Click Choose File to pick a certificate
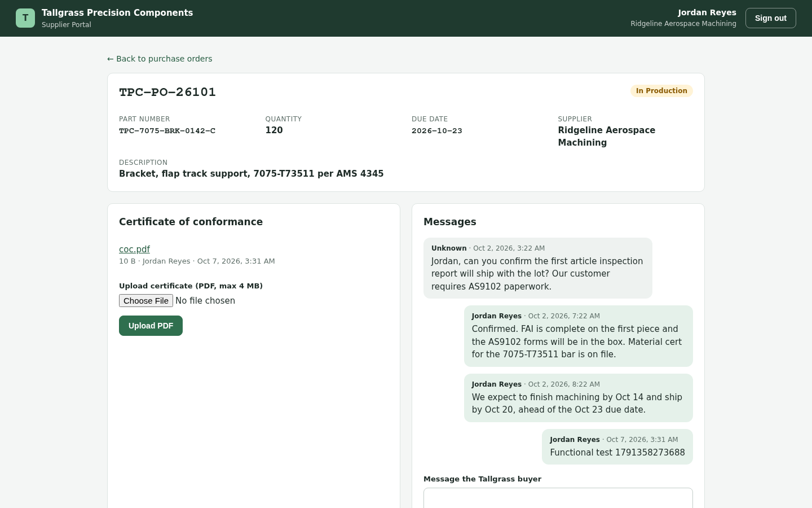The width and height of the screenshot is (812, 508). point(146,301)
